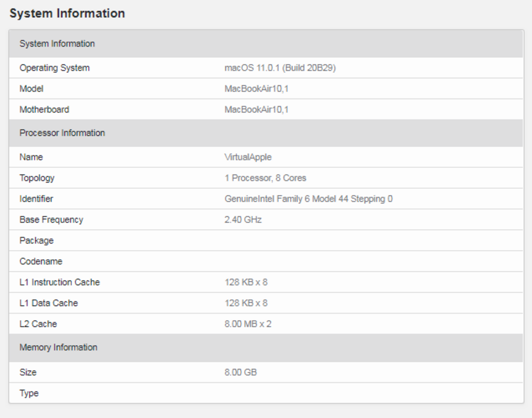
Task: Select the Model value 'MacBookAir10,1'
Action: [x=257, y=89]
